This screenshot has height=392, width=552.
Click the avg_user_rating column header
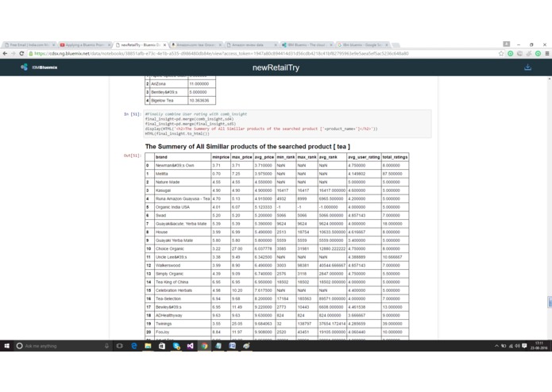point(364,157)
